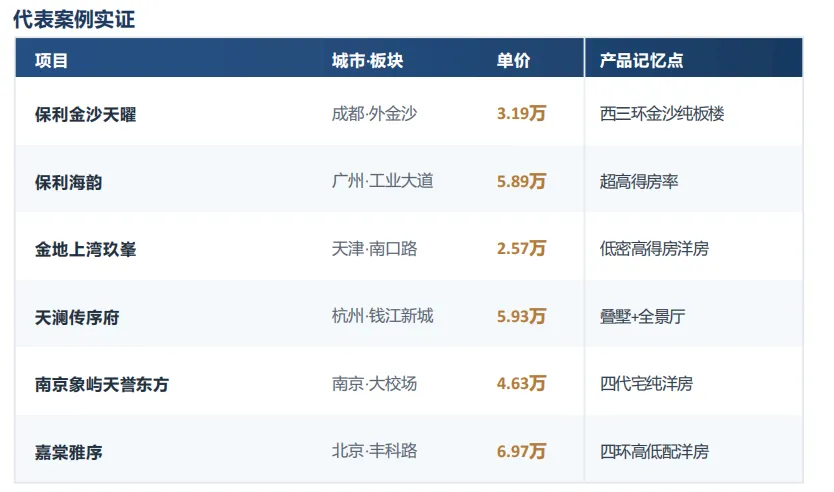
Task: Select project name 天澜传序府
Action: [77, 318]
